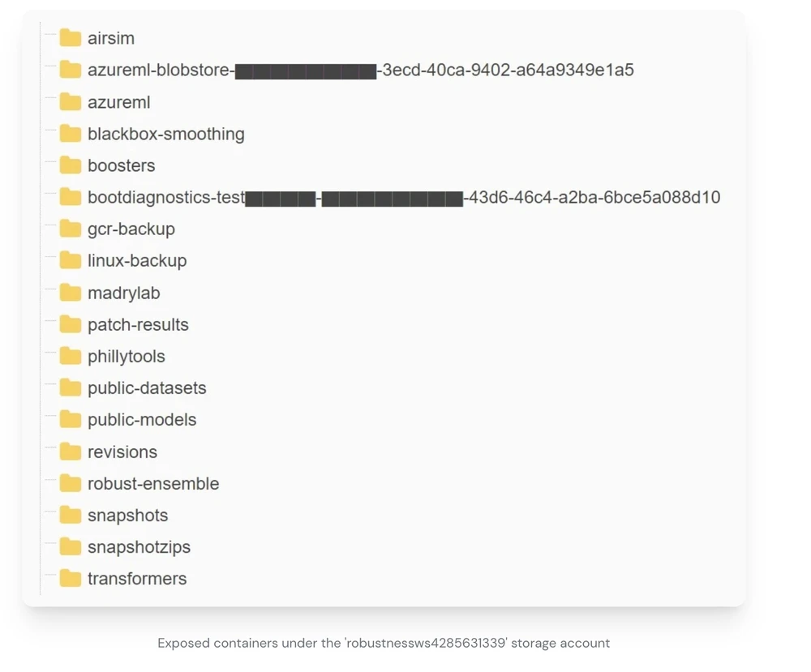Open the azureml-blobstore container entry

pos(360,71)
